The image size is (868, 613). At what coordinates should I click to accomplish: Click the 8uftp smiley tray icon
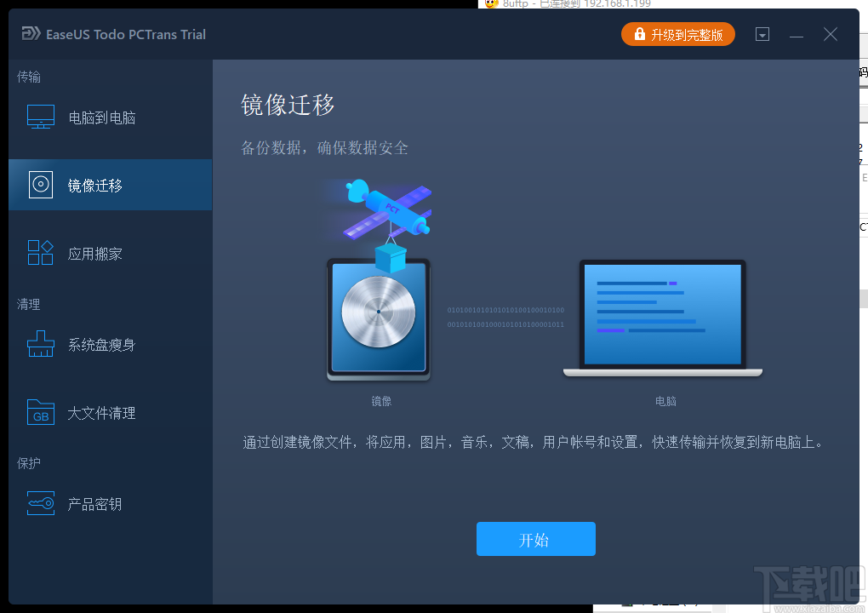(491, 4)
